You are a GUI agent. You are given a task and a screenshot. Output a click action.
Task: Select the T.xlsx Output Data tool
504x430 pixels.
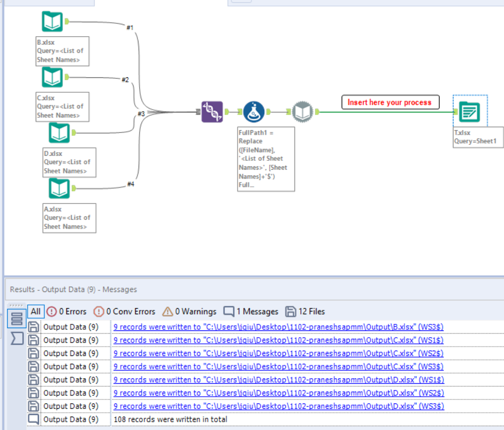[x=470, y=112]
